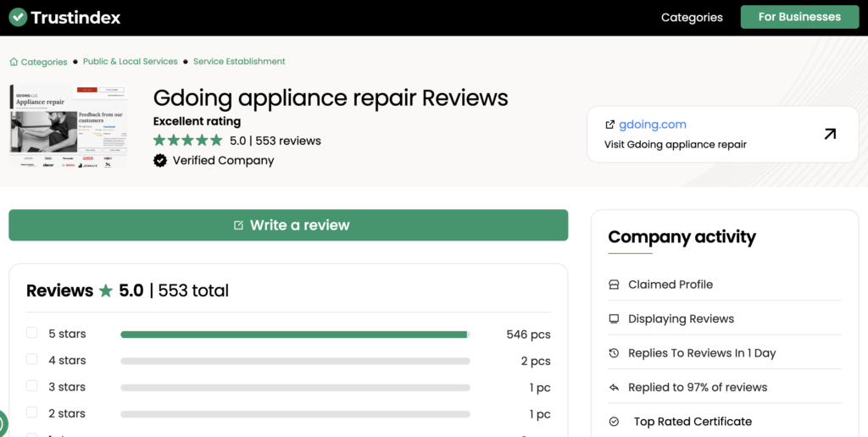Click the '2 pcs' count
Viewport: 868px width, 437px height.
(x=536, y=362)
